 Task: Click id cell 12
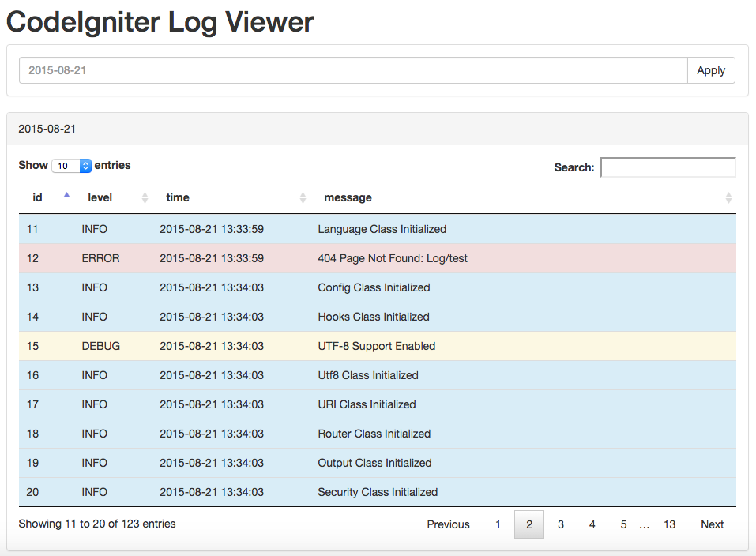click(x=32, y=258)
